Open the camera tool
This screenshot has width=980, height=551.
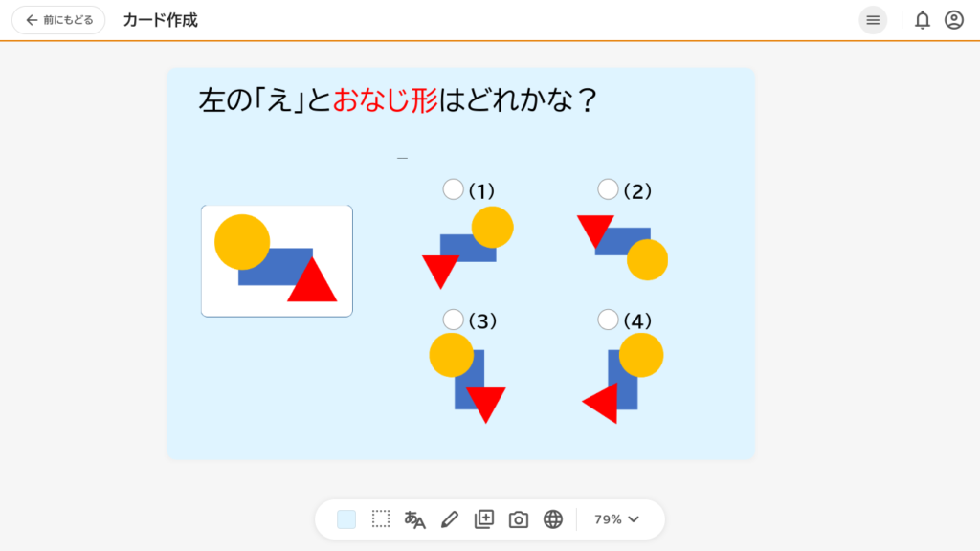coord(518,519)
